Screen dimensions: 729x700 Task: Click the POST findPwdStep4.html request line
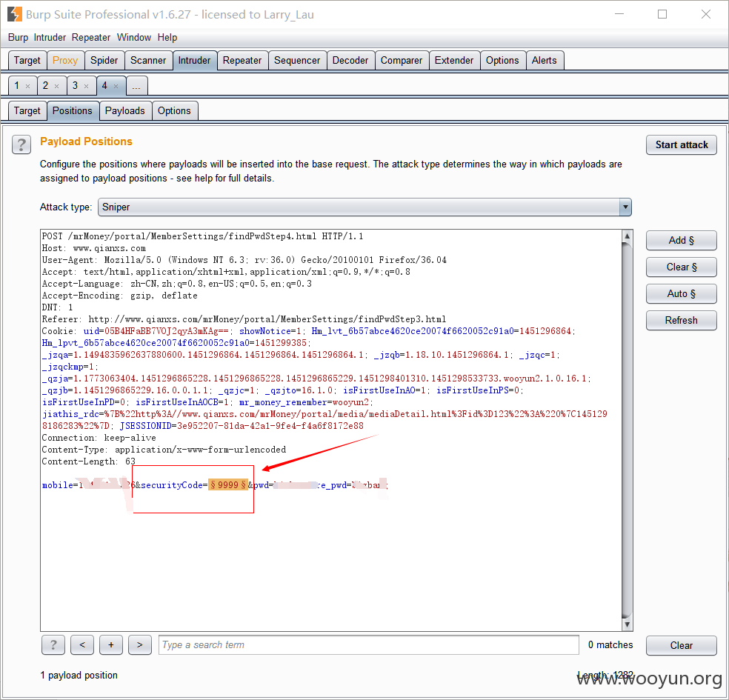[x=203, y=236]
